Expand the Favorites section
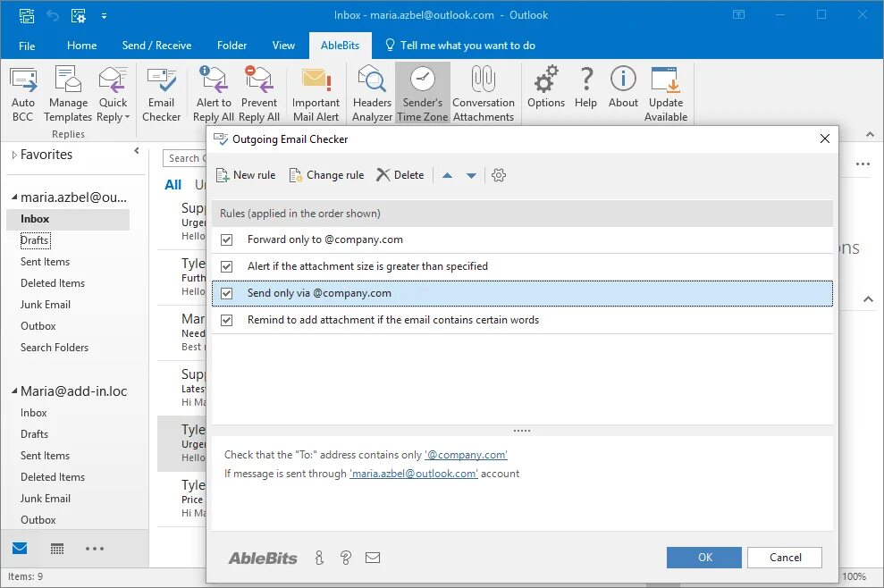The width and height of the screenshot is (884, 588). [x=14, y=155]
